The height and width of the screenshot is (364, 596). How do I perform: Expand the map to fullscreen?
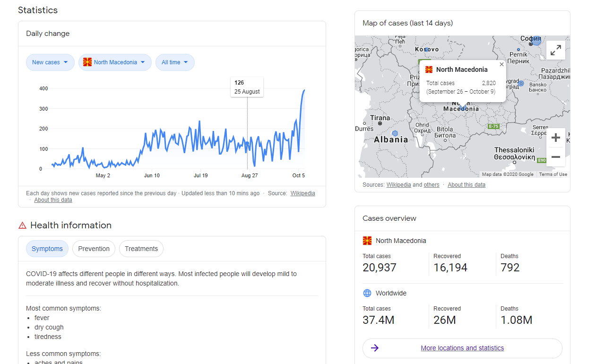tap(556, 50)
